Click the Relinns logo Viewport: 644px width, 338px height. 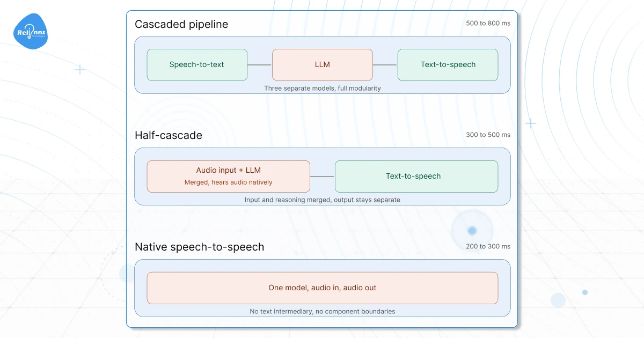pyautogui.click(x=32, y=32)
